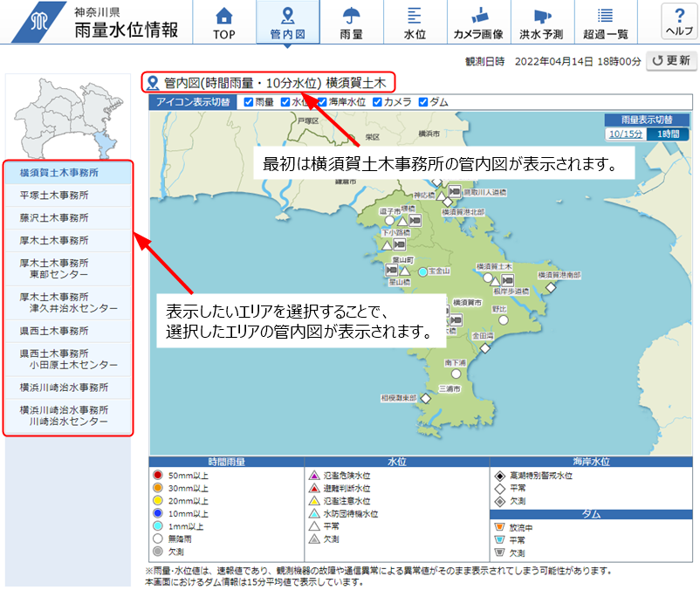The image size is (700, 590).
Task: Select the 金田湾 coastal level diamond
Action: (485, 348)
